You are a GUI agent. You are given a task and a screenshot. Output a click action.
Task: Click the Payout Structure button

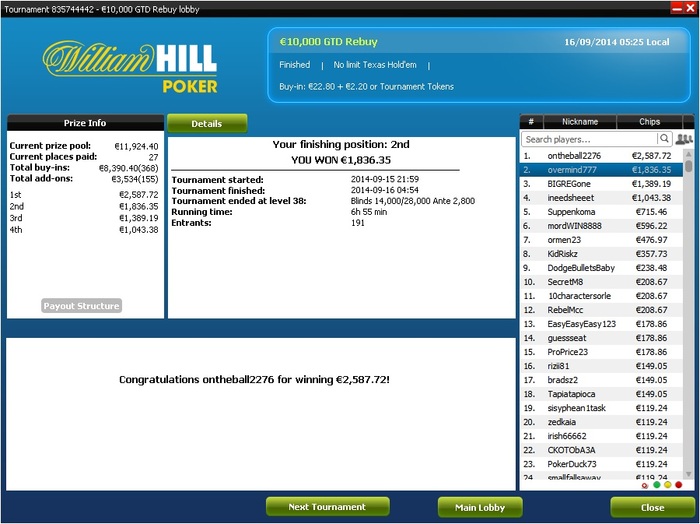[81, 306]
